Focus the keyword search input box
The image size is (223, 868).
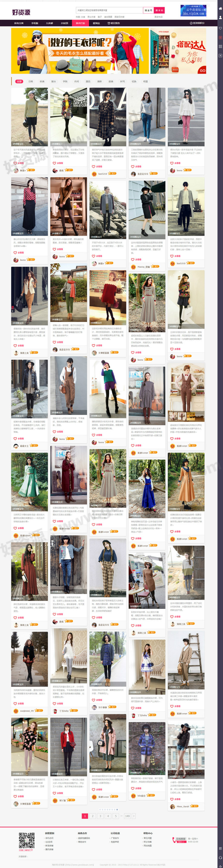click(x=109, y=10)
